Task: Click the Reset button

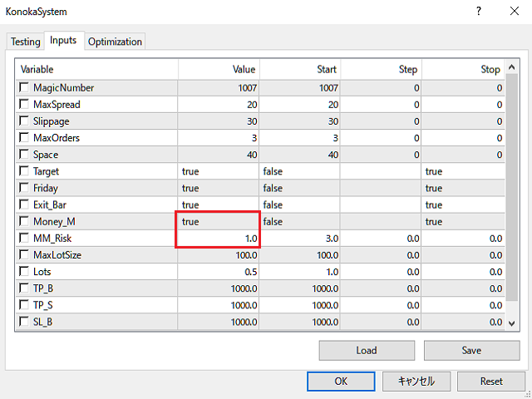Action: tap(491, 382)
